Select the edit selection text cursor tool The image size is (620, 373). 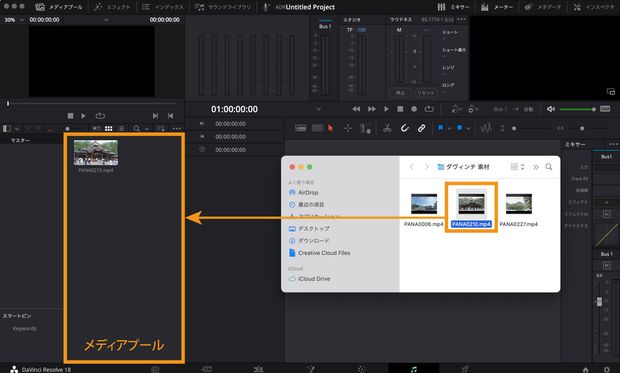[x=365, y=128]
